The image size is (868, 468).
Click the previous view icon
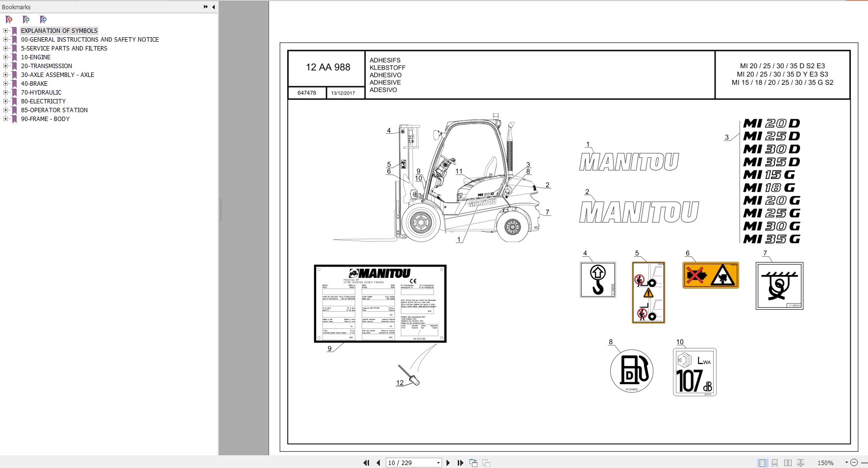[473, 463]
